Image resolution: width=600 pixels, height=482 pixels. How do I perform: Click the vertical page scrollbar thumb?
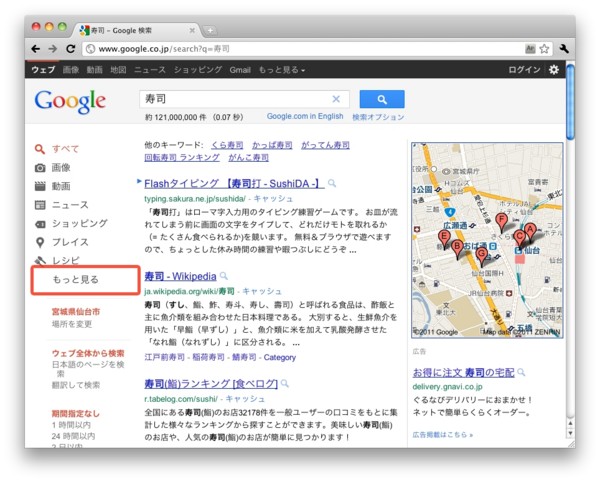[x=570, y=102]
